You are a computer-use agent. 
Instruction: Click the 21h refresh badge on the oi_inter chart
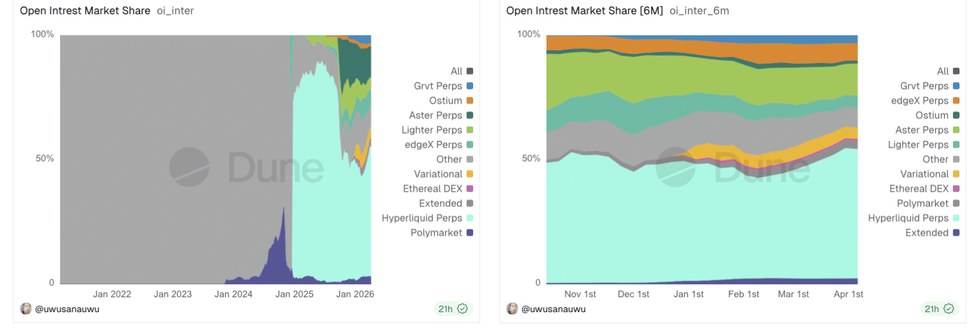click(446, 309)
